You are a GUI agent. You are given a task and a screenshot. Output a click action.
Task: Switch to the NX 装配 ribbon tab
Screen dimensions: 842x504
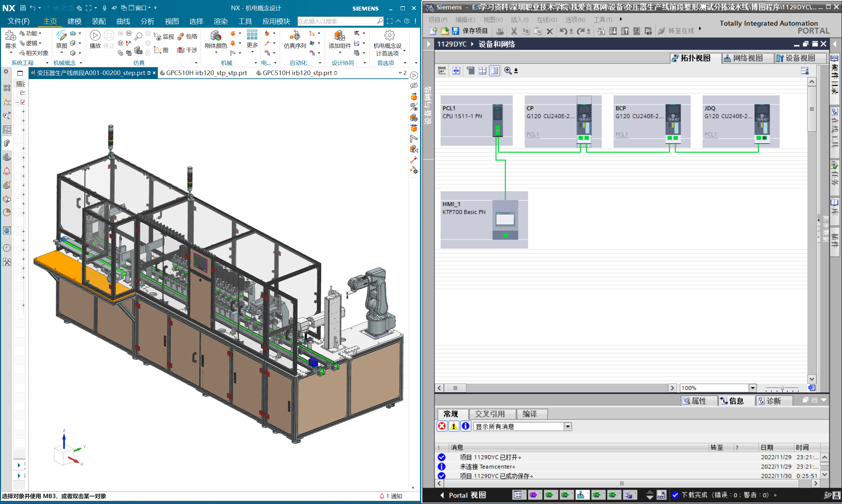(x=99, y=21)
